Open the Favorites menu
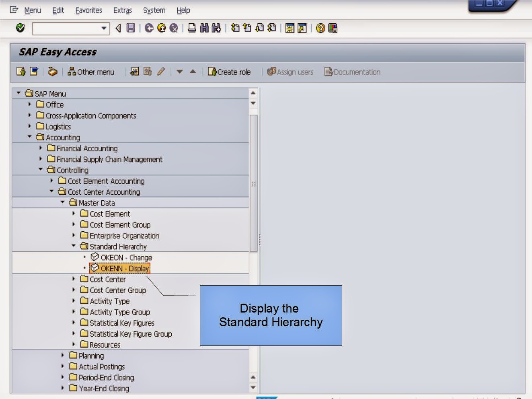This screenshot has height=399, width=532. (89, 10)
